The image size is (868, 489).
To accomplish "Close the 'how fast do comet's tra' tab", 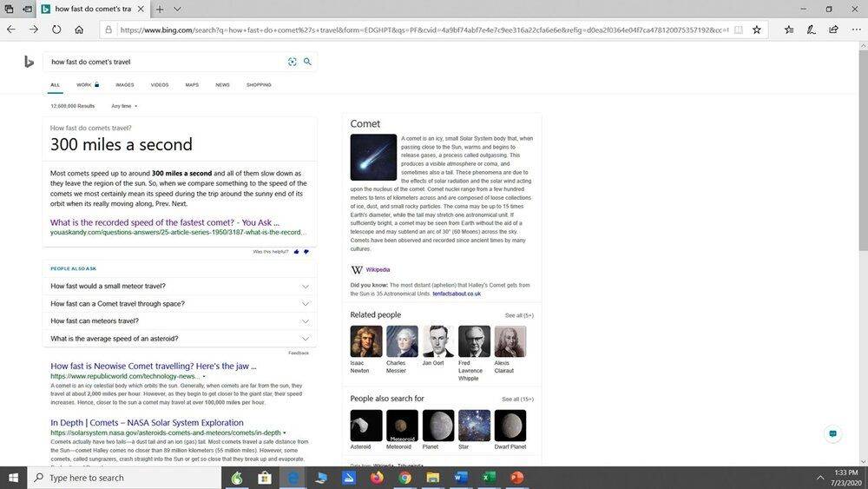I will (x=141, y=9).
